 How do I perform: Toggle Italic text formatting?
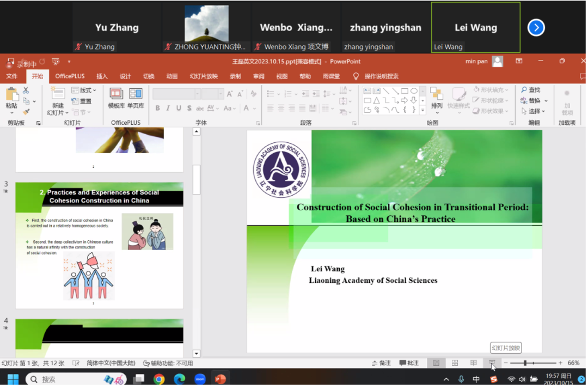(x=168, y=108)
